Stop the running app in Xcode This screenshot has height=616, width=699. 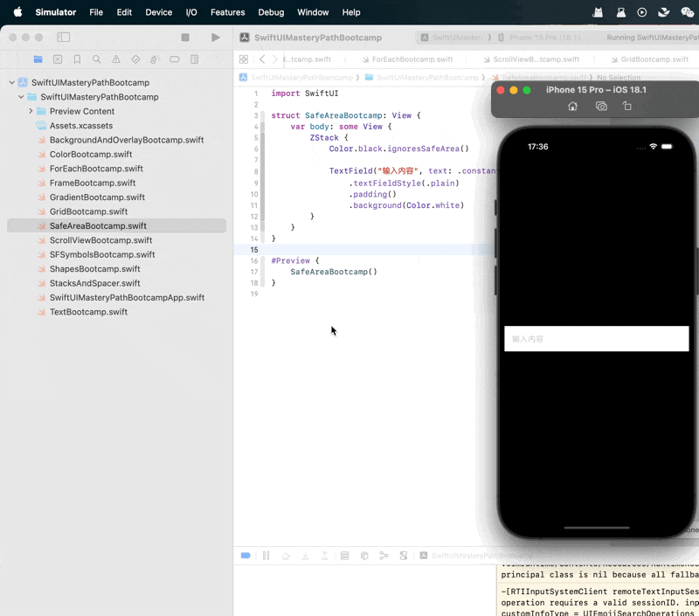click(x=185, y=38)
